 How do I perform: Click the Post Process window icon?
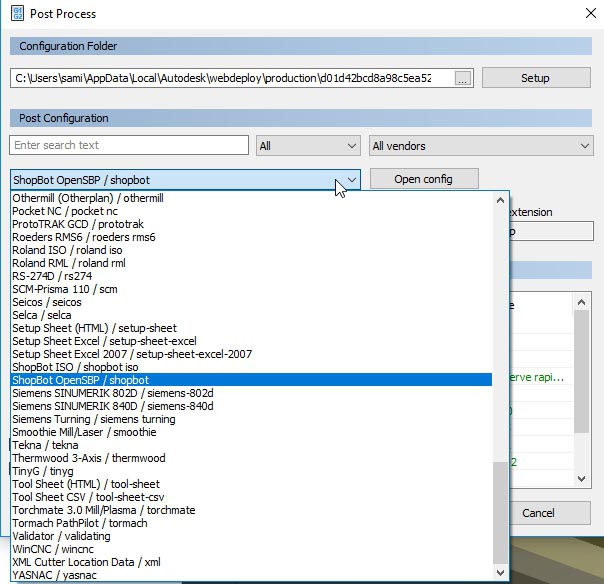tap(17, 13)
